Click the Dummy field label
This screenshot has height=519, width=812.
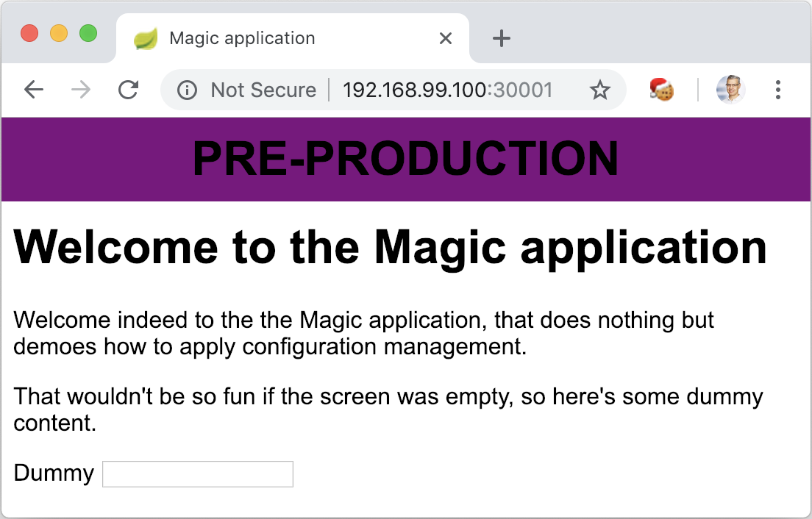pyautogui.click(x=54, y=473)
